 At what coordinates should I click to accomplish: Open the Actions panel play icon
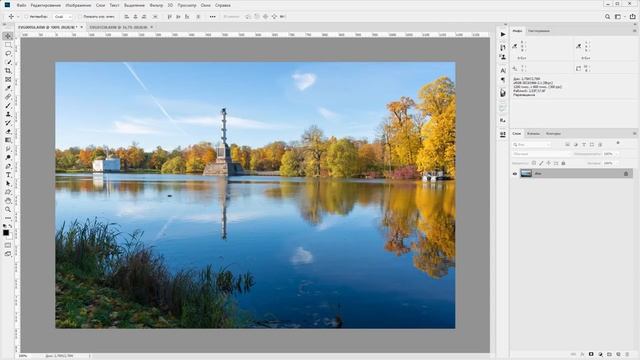(503, 34)
